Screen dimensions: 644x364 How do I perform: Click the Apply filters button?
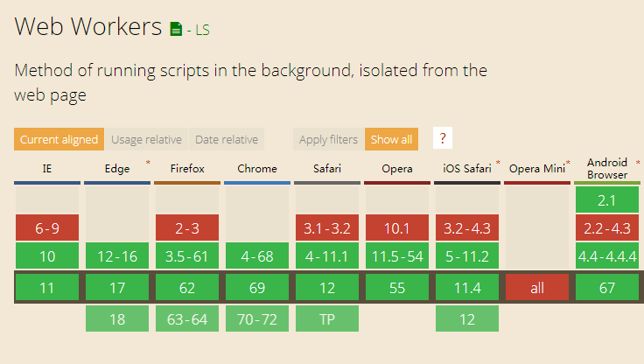[328, 139]
